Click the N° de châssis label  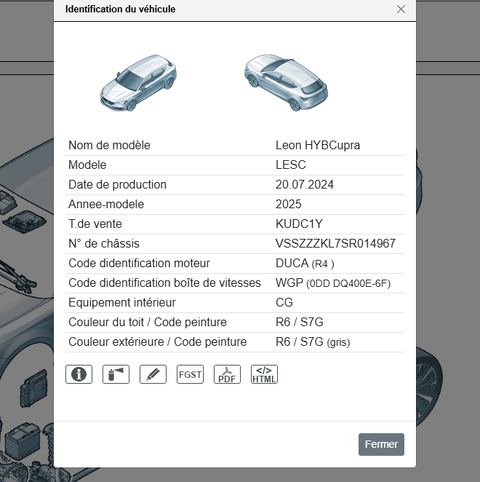tap(104, 244)
